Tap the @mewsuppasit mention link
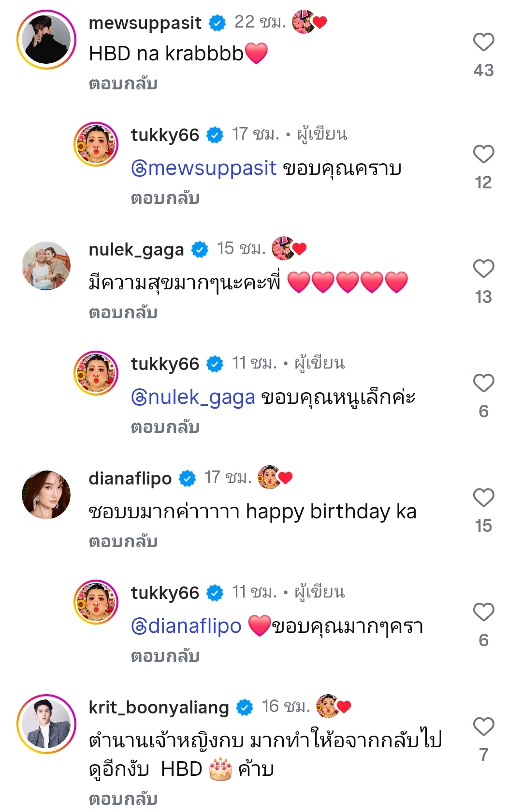The width and height of the screenshot is (522, 812). 203,168
